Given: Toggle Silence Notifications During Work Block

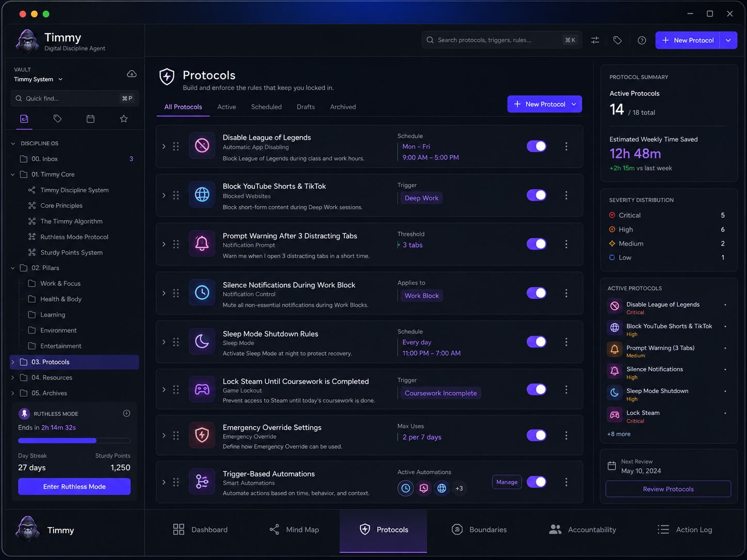Looking at the screenshot, I should 537,293.
